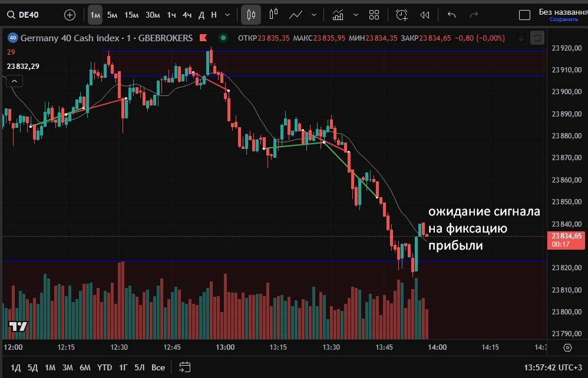Open the layout grid icon
The width and height of the screenshot is (588, 378).
(374, 15)
